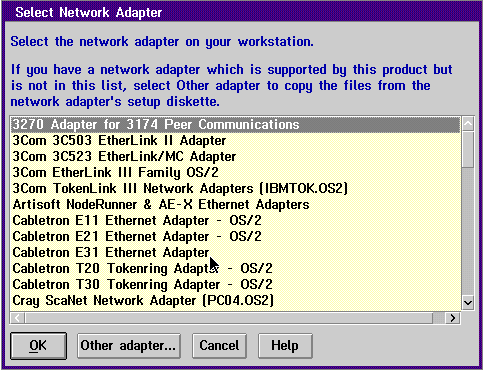This screenshot has height=370, width=483.
Task: Select 3Com 3C503 EtherLink II Adapter
Action: point(235,140)
